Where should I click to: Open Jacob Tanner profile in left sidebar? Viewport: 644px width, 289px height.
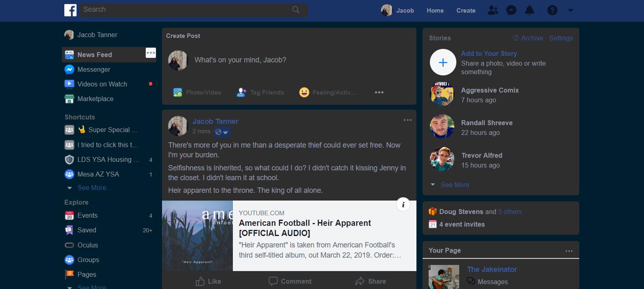(91, 35)
